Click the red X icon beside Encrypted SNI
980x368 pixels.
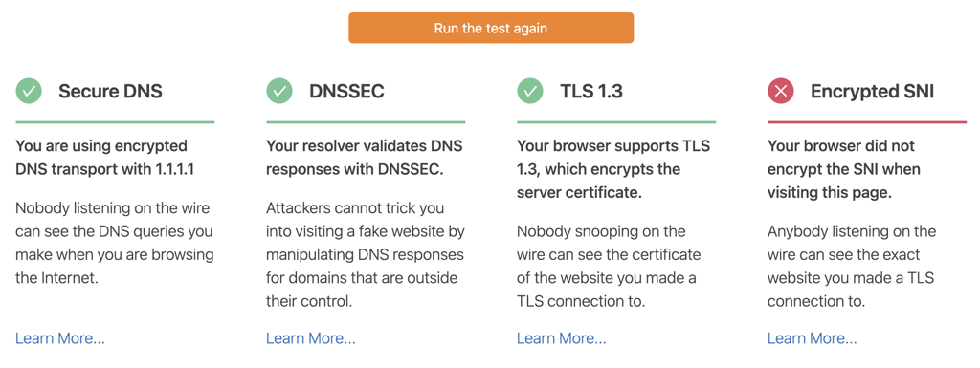[x=781, y=91]
